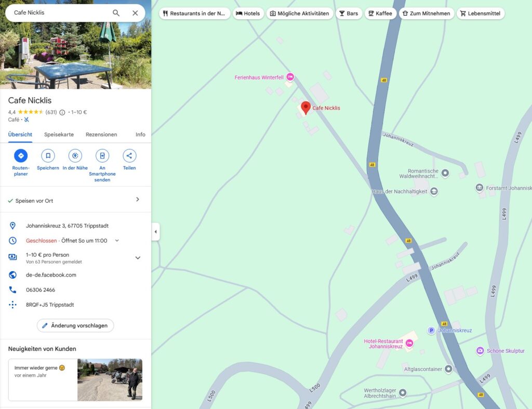532x409 pixels.
Task: Switch to Info tab
Action: click(x=140, y=135)
